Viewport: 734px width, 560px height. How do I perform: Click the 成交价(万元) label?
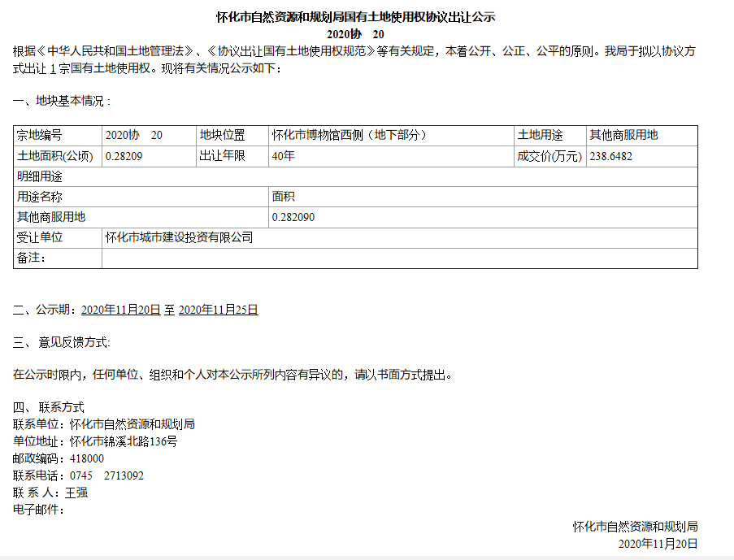(x=549, y=156)
